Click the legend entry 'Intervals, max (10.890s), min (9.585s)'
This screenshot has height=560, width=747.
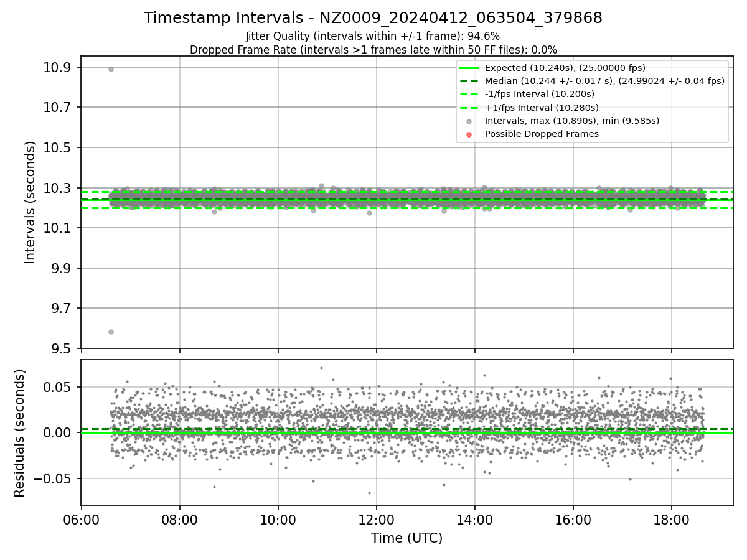[571, 121]
